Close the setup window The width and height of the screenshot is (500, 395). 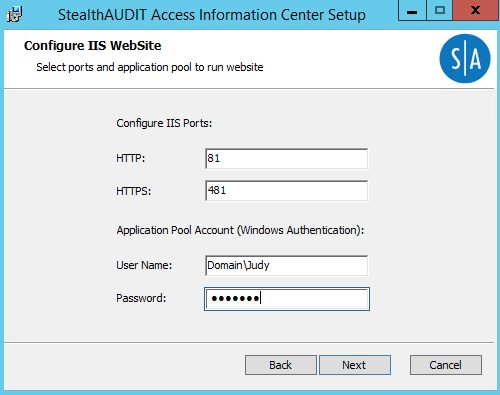point(476,11)
